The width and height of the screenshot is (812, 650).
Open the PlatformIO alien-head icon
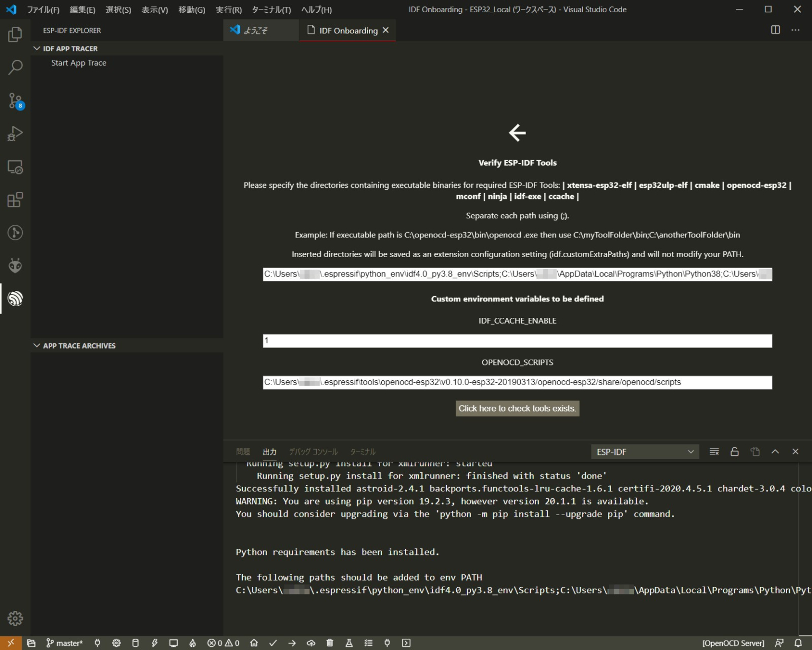pos(15,266)
